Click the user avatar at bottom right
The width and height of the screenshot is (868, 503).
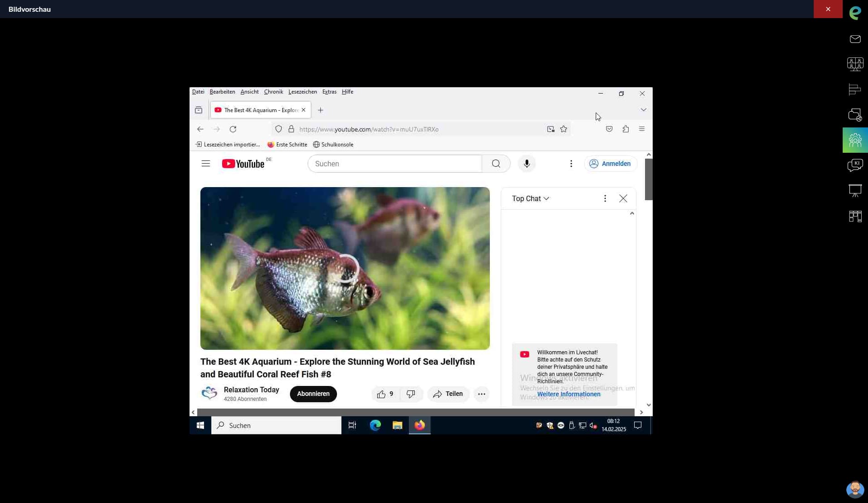[855, 489]
